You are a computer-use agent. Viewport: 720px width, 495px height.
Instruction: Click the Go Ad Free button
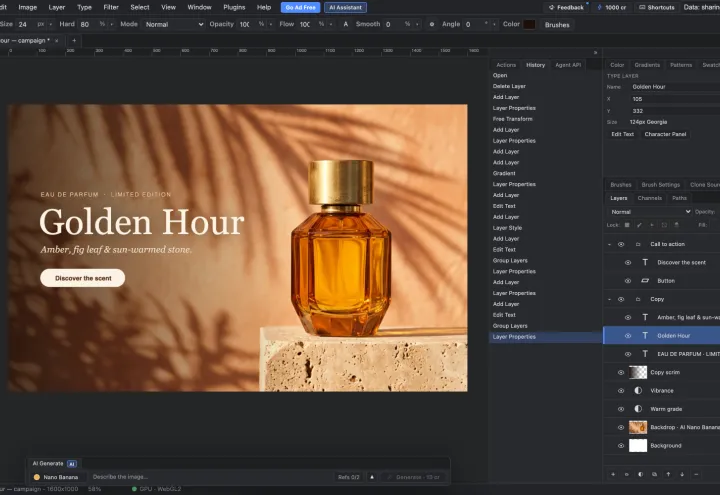[300, 7]
